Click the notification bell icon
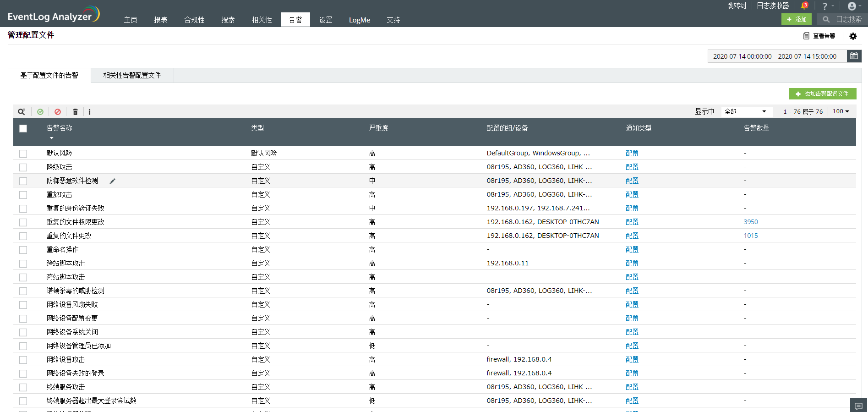 (804, 6)
